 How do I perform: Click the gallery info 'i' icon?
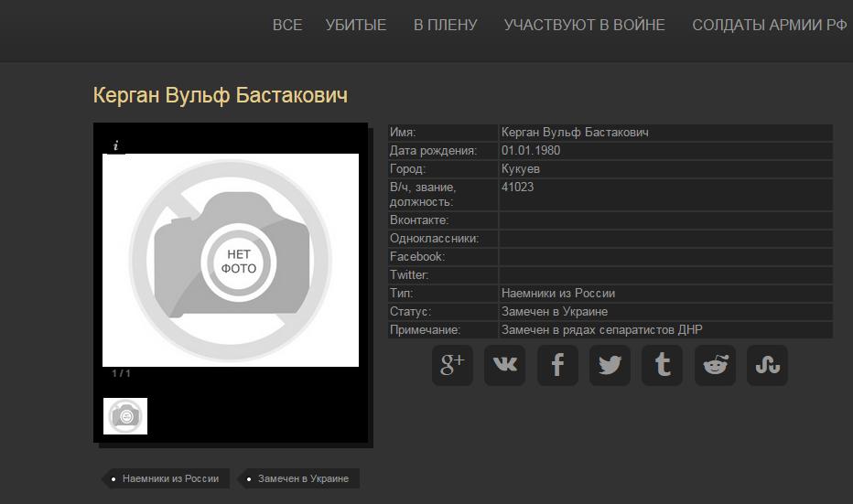(115, 145)
